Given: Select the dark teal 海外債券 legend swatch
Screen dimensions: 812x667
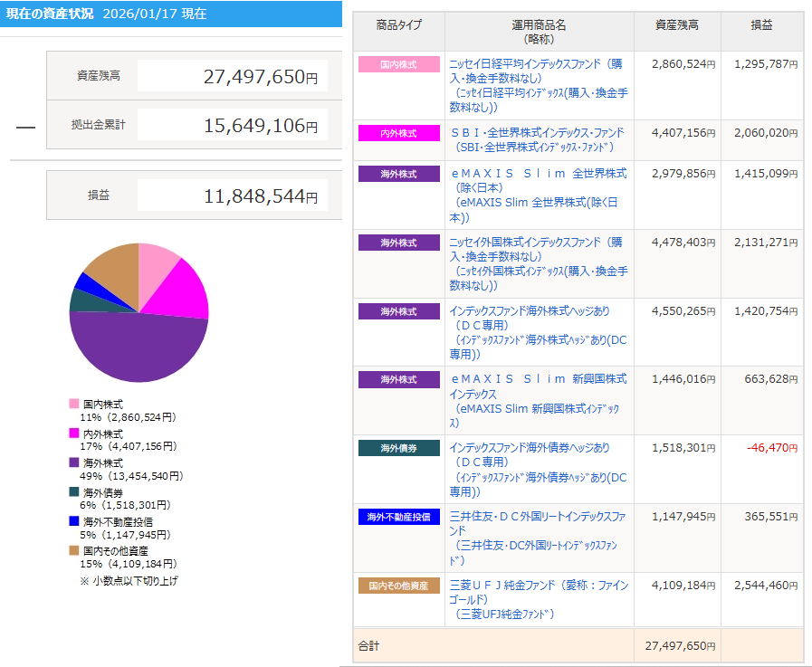Looking at the screenshot, I should pyautogui.click(x=74, y=492).
